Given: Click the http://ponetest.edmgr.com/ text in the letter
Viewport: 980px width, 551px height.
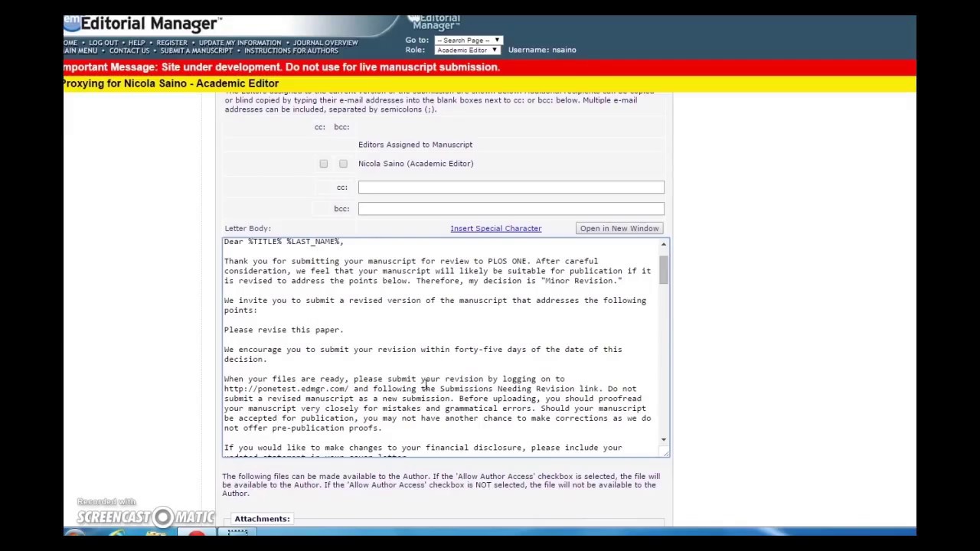Looking at the screenshot, I should [x=286, y=389].
